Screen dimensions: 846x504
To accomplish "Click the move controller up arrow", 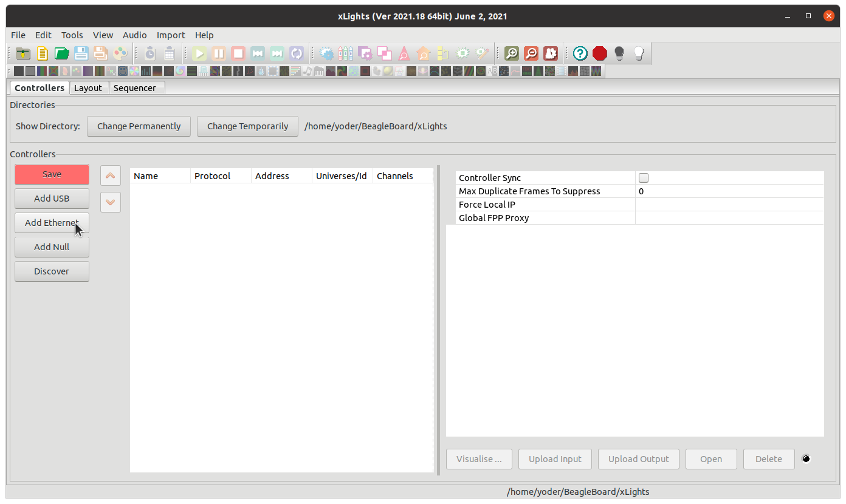I will 110,175.
